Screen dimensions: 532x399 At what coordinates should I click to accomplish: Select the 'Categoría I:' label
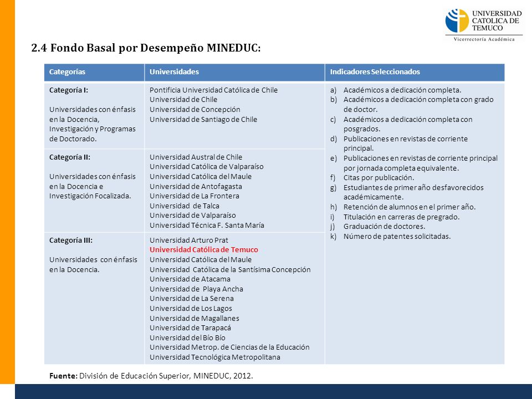click(69, 90)
